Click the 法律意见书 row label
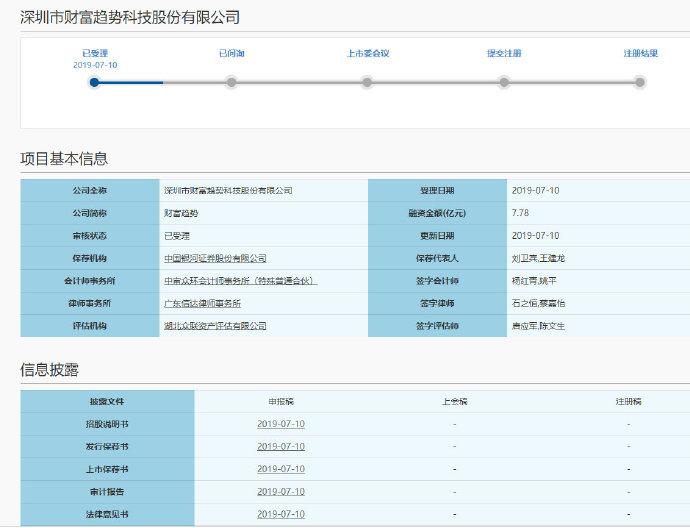The image size is (690, 528). point(107,514)
